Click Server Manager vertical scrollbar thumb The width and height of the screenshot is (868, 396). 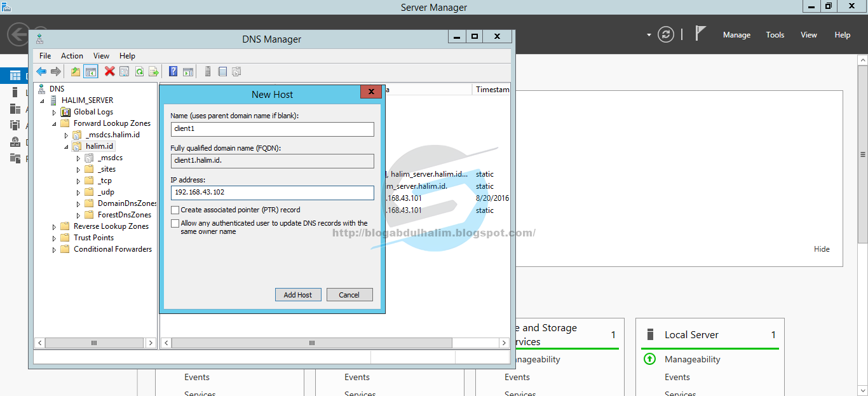(862, 154)
